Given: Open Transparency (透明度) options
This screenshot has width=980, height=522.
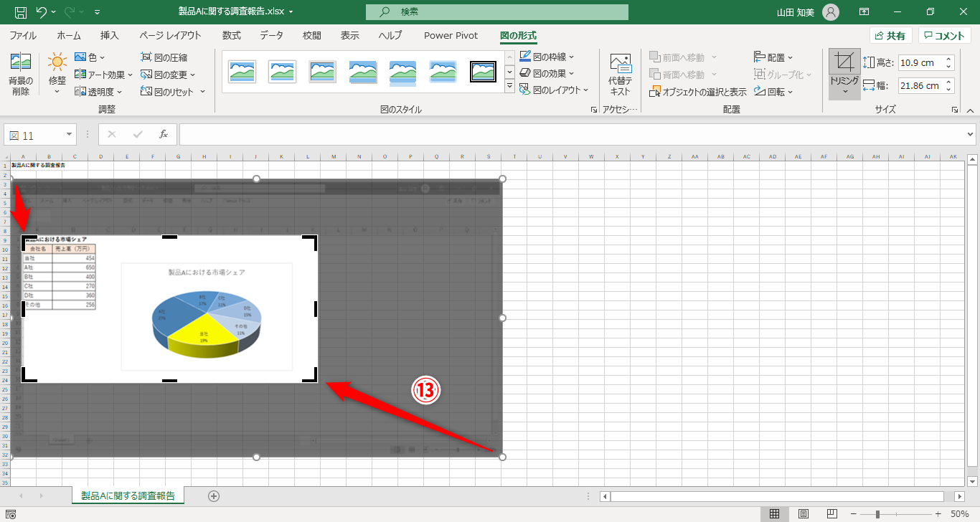Looking at the screenshot, I should (98, 92).
